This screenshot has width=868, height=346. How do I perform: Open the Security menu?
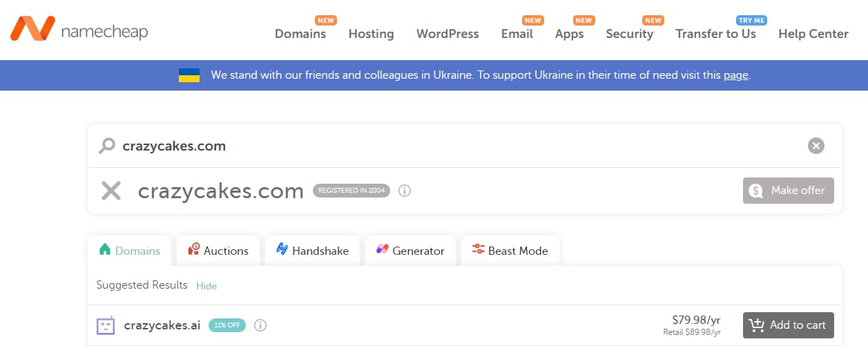point(629,34)
